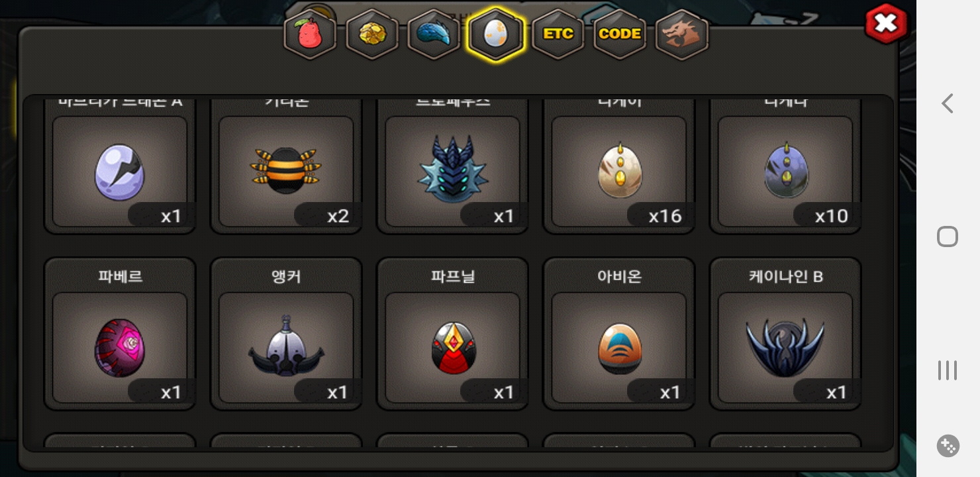The image size is (980, 477).
Task: Open the fruit food category tab
Action: 310,34
